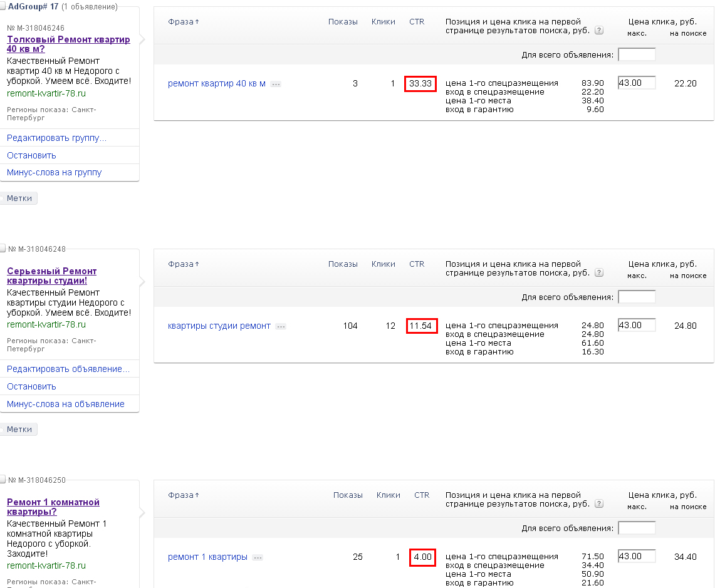Screen dimensions: 715x588
Task: Open the Метки button under the studio ad
Action: pos(19,430)
